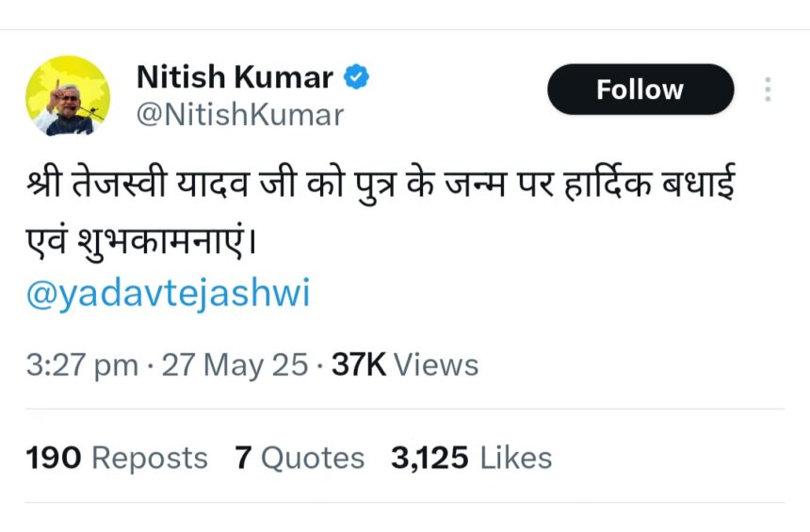The image size is (810, 532).
Task: Click the 3:27 pm timestamp
Action: (x=82, y=365)
